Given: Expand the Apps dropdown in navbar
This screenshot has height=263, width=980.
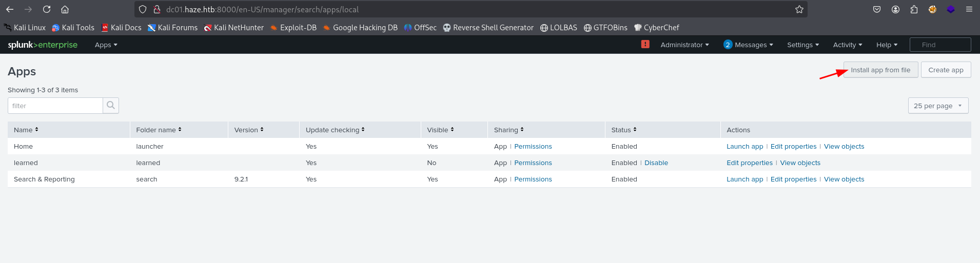Looking at the screenshot, I should coord(106,45).
